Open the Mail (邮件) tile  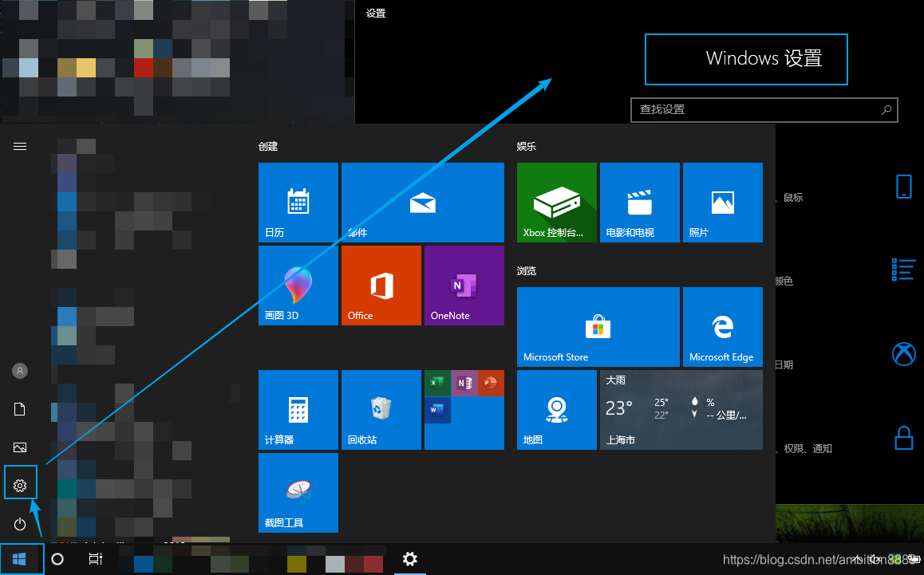pos(423,203)
